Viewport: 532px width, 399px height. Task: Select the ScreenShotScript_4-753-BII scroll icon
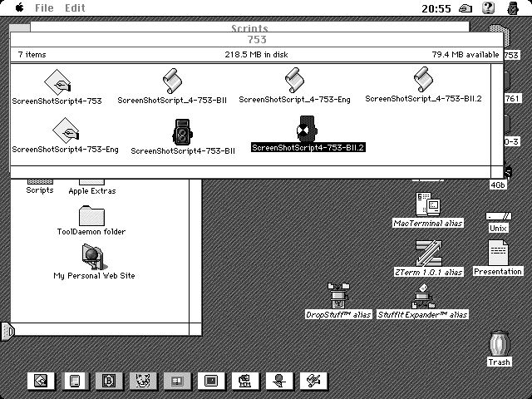pyautogui.click(x=172, y=81)
